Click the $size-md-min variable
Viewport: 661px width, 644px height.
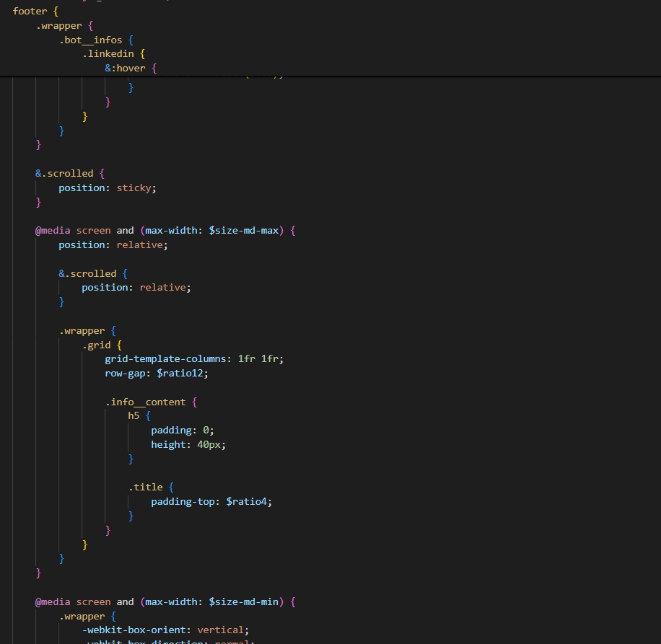(x=246, y=601)
